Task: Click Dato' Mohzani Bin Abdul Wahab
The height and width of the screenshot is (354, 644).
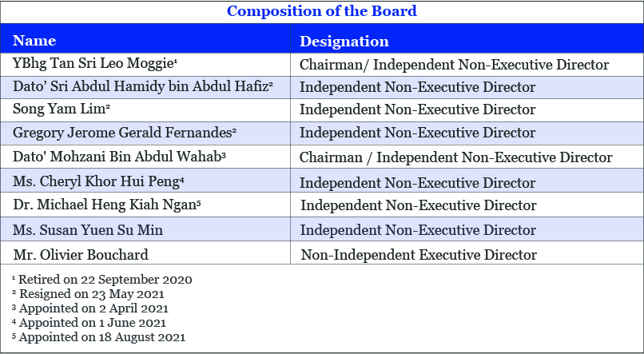Action: [119, 157]
